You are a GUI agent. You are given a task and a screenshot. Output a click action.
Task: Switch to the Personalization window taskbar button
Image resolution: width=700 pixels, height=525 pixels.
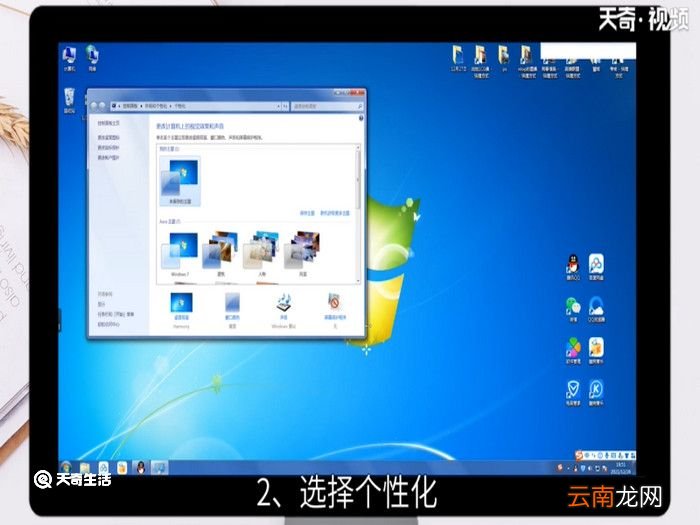coord(160,467)
